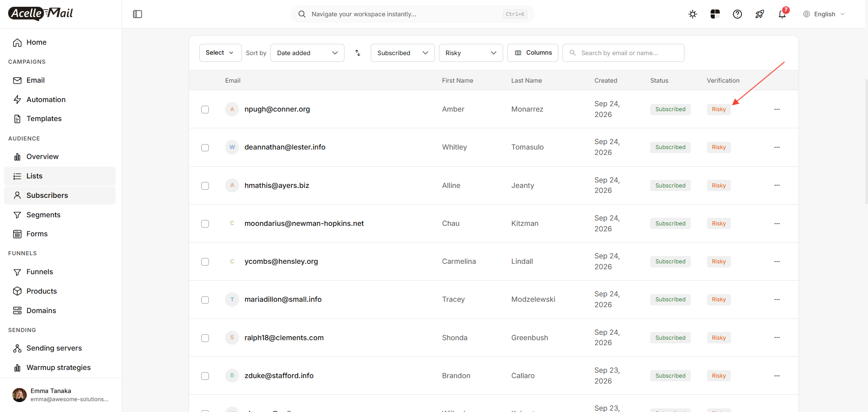This screenshot has height=412, width=868.
Task: Open the Select dropdown
Action: (x=220, y=53)
